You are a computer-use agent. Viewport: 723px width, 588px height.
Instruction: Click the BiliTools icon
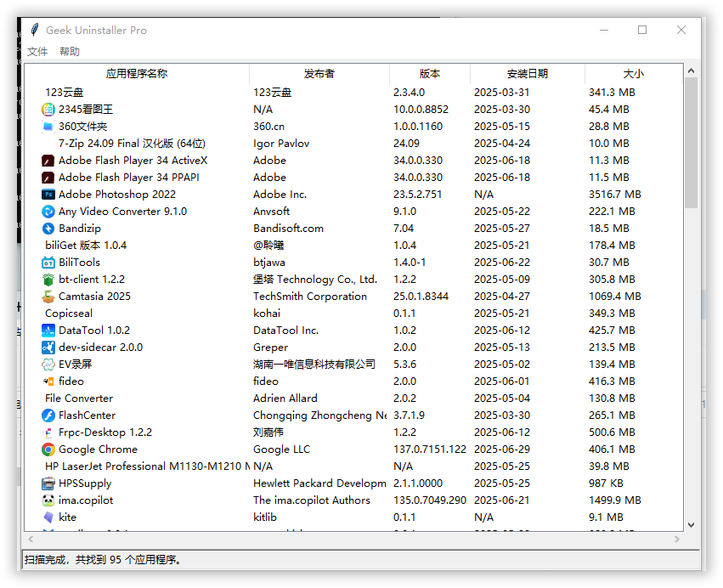click(x=48, y=263)
